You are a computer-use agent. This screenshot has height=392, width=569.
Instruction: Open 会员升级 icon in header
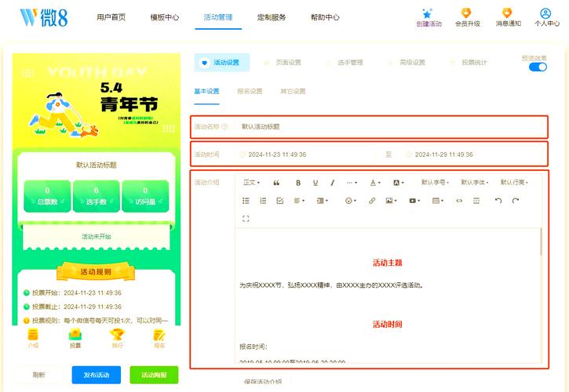466,13
